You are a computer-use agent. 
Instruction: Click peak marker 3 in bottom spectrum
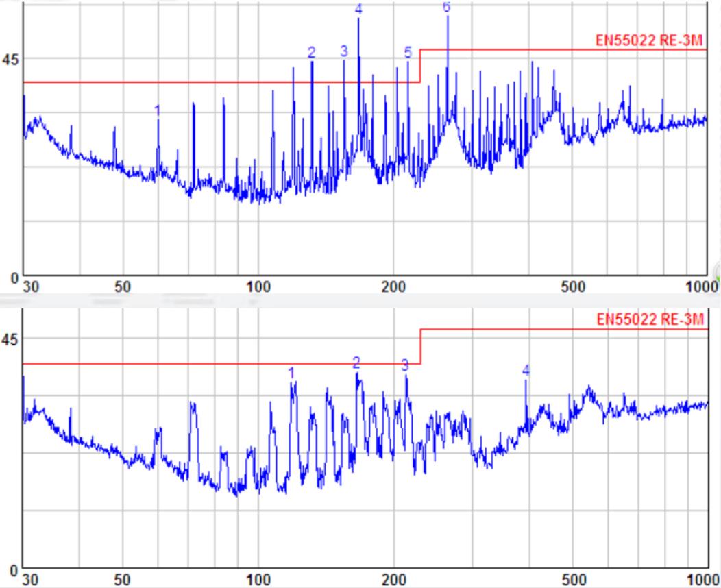(404, 365)
